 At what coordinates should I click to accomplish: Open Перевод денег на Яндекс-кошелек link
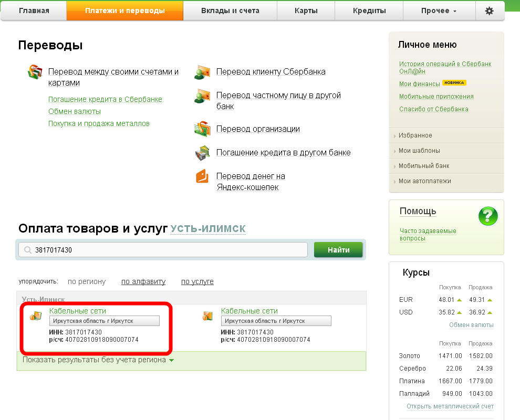coord(251,182)
